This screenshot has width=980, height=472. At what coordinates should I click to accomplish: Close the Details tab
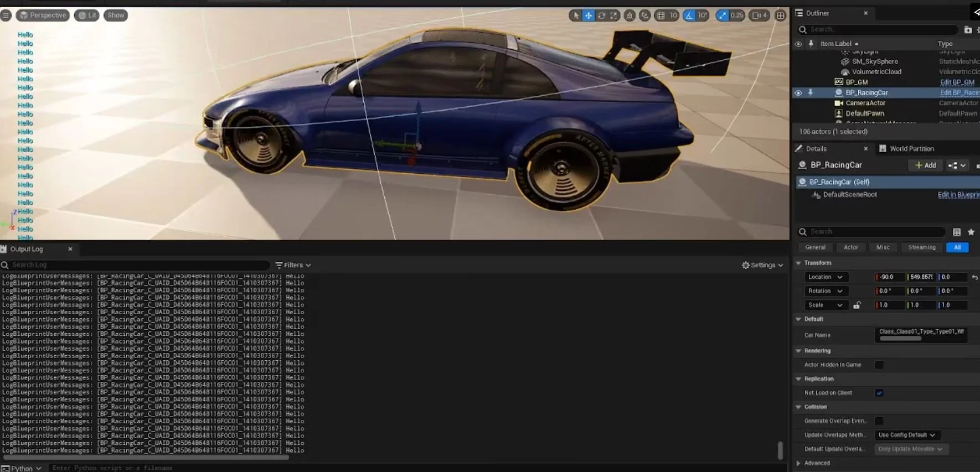[x=866, y=149]
